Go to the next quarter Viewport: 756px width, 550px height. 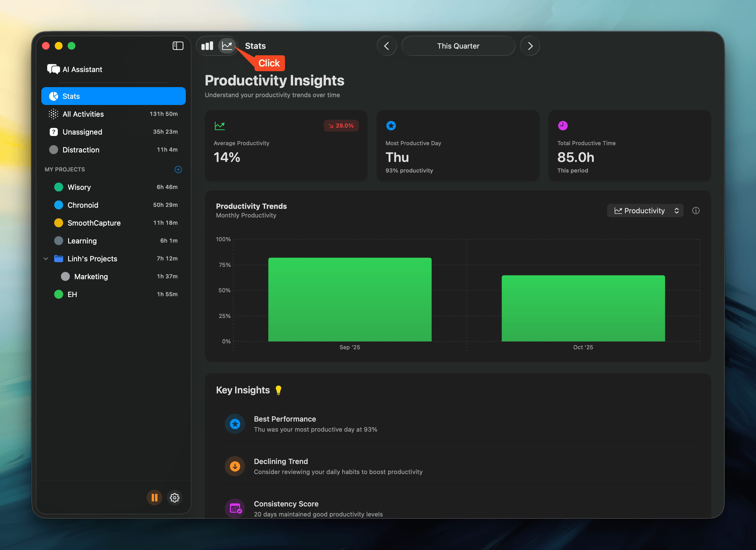click(x=530, y=46)
